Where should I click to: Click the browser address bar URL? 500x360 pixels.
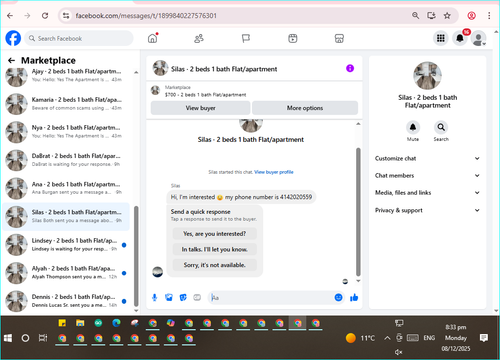tap(146, 16)
